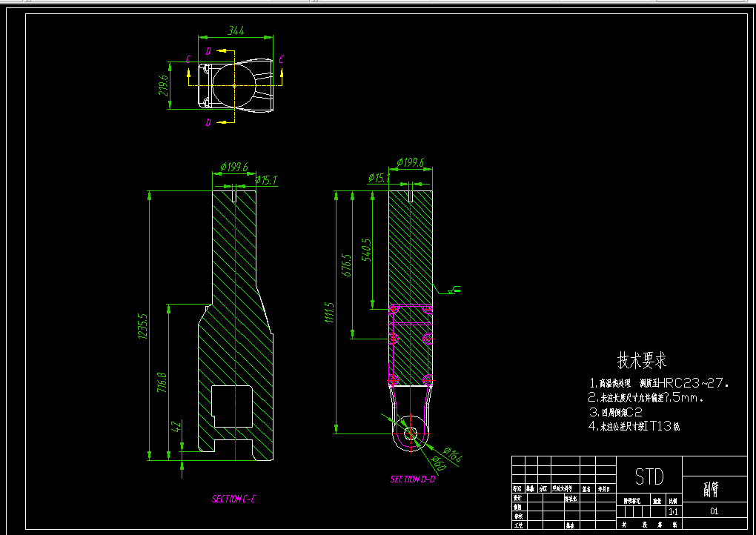Select the 1111.5 dimension text
The image size is (756, 535).
coord(329,312)
